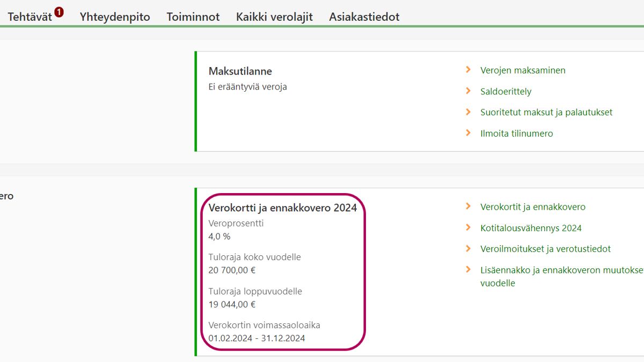Open the Tehtävät tab
Image resolution: width=644 pixels, height=362 pixels.
30,17
